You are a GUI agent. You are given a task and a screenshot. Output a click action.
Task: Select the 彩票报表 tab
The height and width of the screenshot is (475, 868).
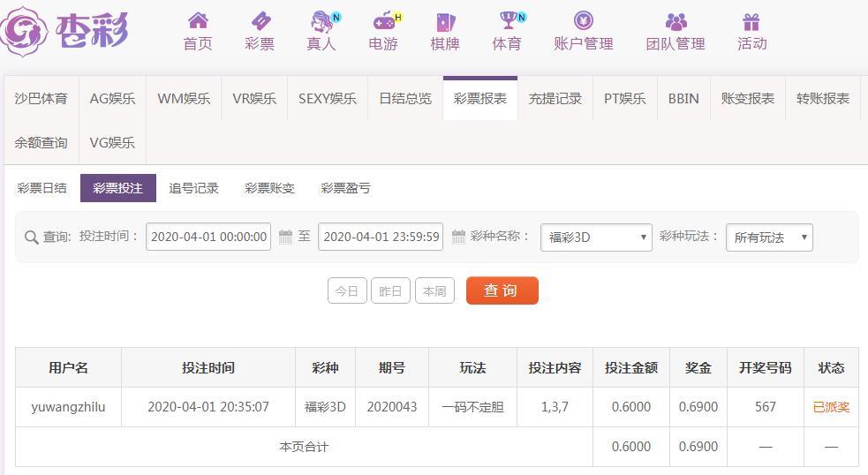[x=480, y=99]
